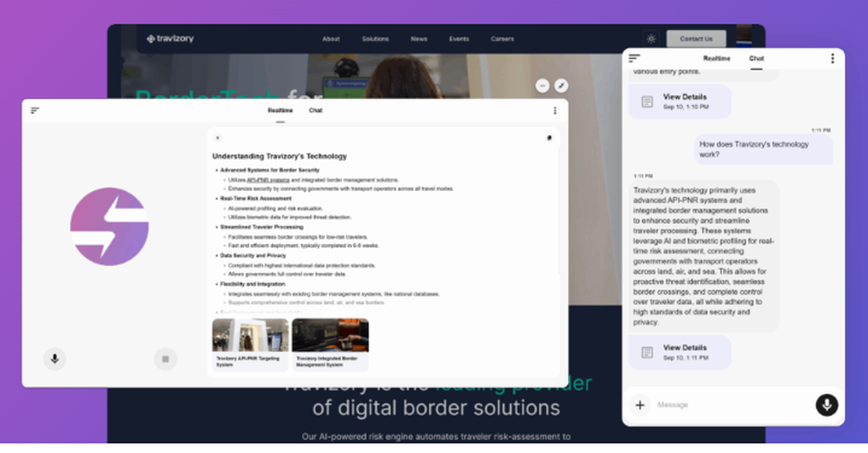The image size is (868, 453).
Task: Click the 'Real-Time Risk Assessment' bullet heading
Action: [256, 198]
